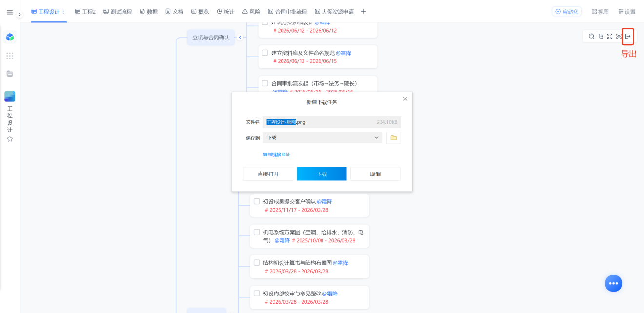Click the 234.10KB file size label
The image size is (644, 313).
[x=387, y=122]
